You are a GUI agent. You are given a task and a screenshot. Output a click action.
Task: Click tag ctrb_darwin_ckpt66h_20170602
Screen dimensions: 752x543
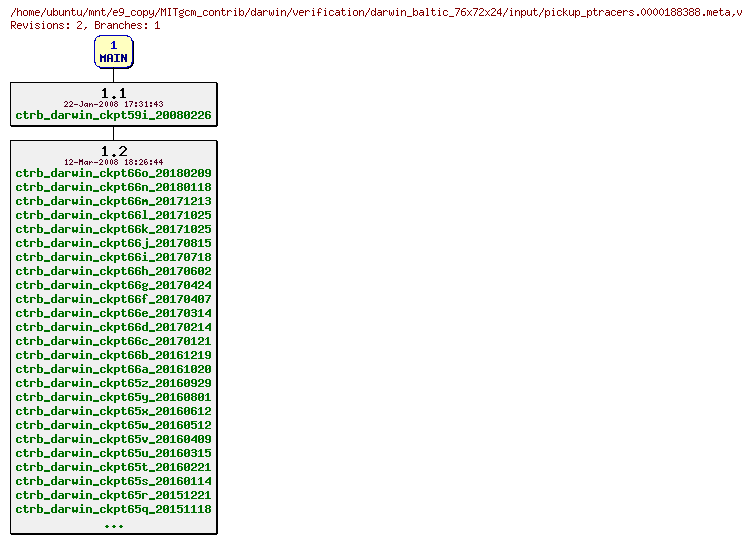point(113,271)
